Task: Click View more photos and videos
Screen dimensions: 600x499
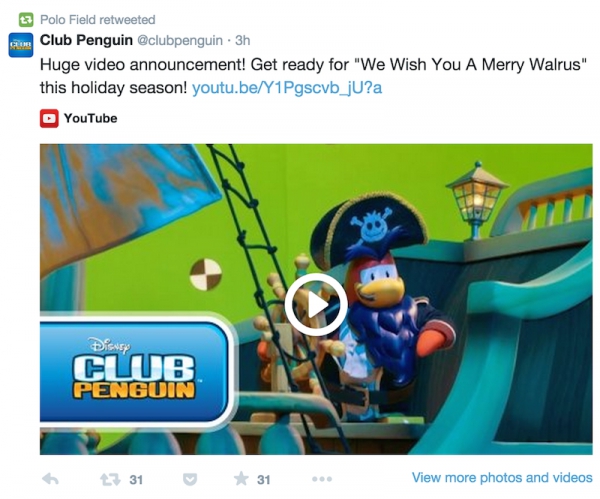Action: (x=502, y=478)
